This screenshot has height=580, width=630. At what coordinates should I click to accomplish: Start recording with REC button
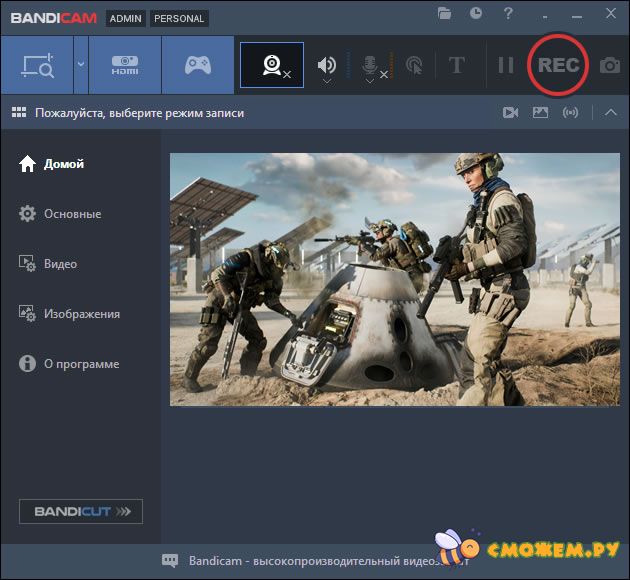point(558,65)
